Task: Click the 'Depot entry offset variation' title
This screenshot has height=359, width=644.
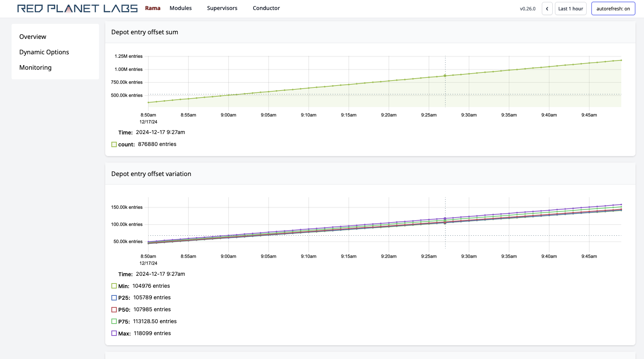Action: (x=151, y=174)
